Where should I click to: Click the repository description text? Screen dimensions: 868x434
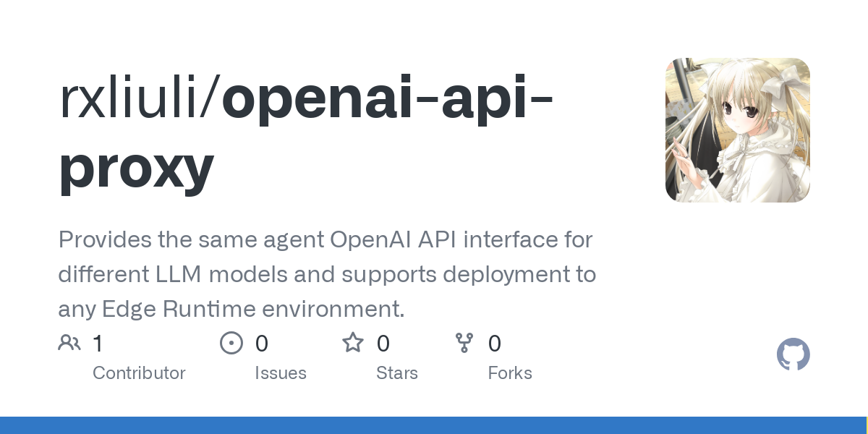tap(327, 274)
